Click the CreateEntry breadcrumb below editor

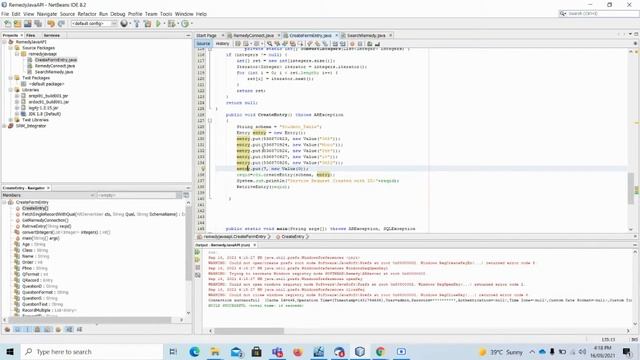pos(293,237)
